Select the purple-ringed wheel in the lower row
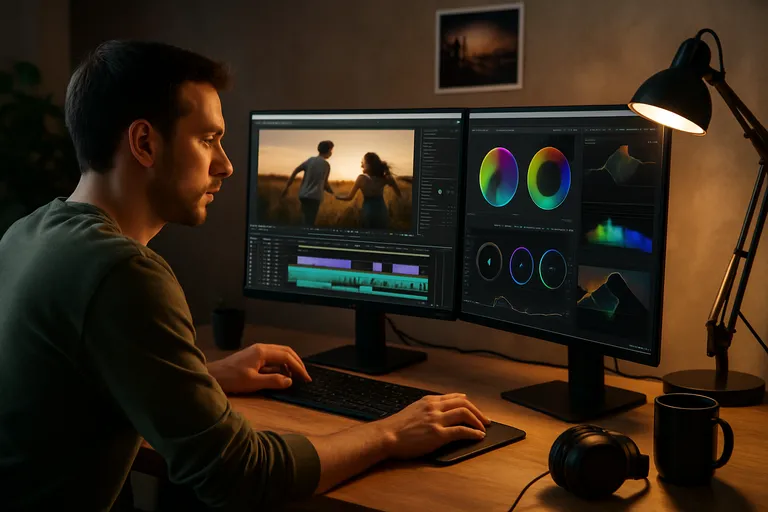Image resolution: width=768 pixels, height=512 pixels. [x=521, y=266]
